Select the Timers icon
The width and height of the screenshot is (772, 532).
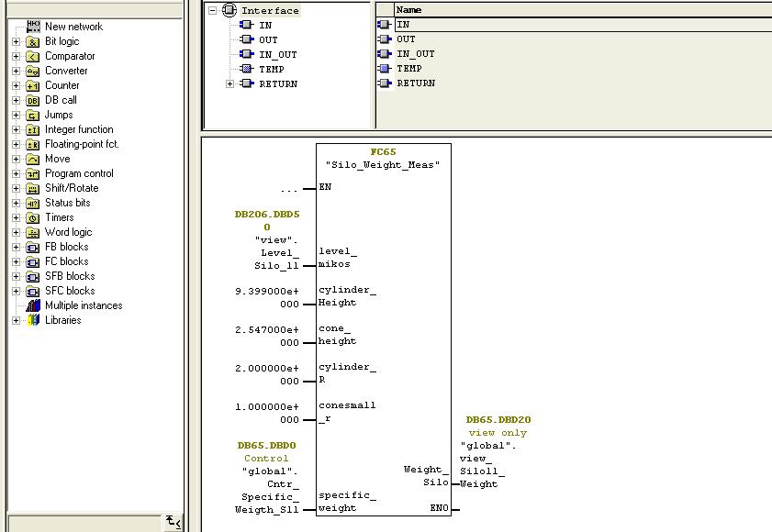(x=32, y=217)
